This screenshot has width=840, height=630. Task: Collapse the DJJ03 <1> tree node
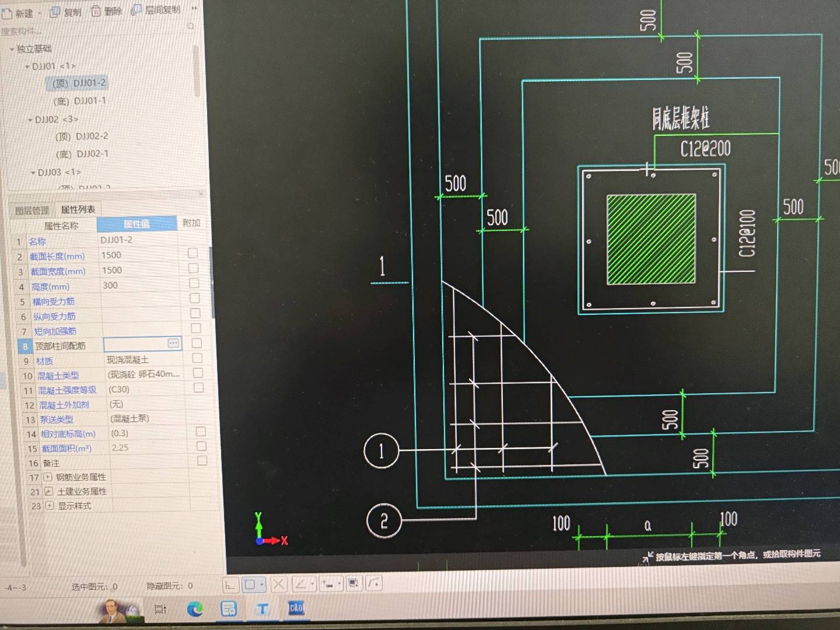click(x=33, y=173)
